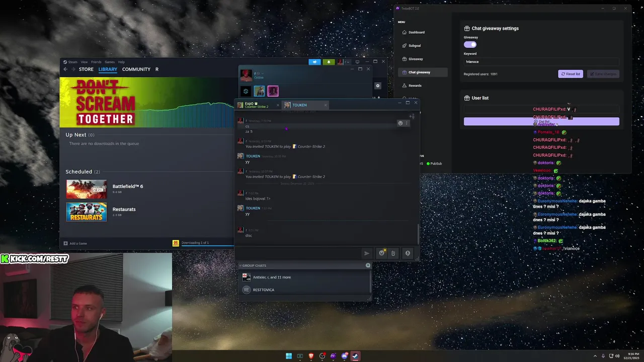The height and width of the screenshot is (362, 644).
Task: Add a reaction to the 'cs' message
Action: pyautogui.click(x=400, y=123)
